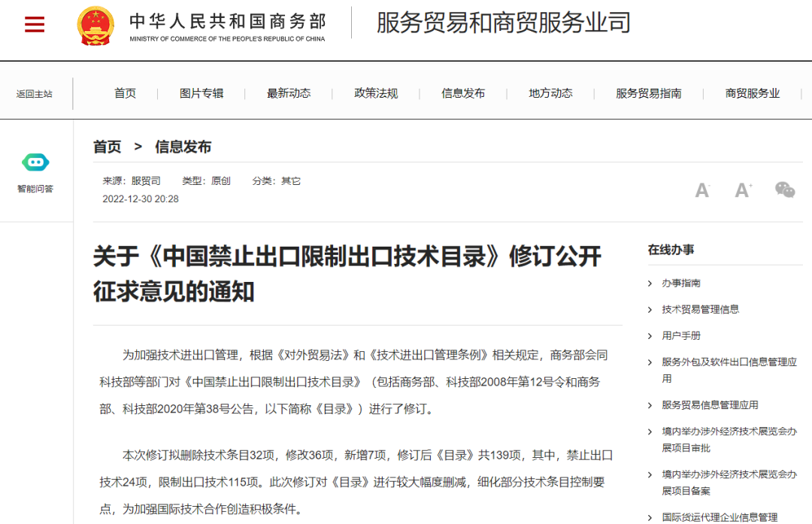812x524 pixels.
Task: Click chevron beside 服务外包及软件出口信息管理应用
Action: pyautogui.click(x=650, y=362)
